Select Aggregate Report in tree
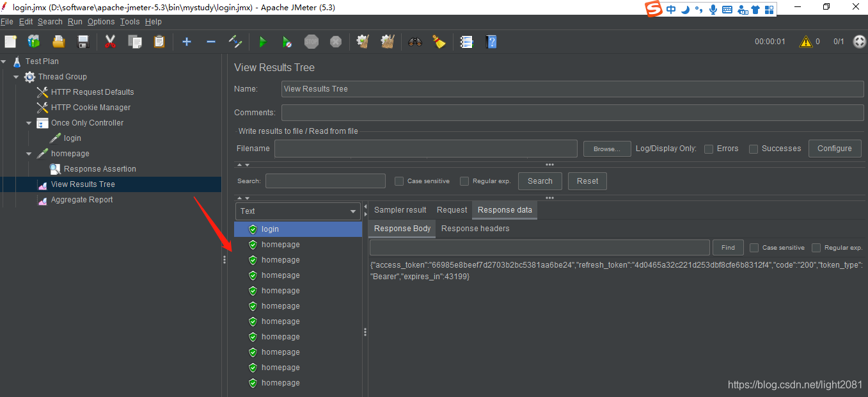The width and height of the screenshot is (868, 397). coord(82,200)
